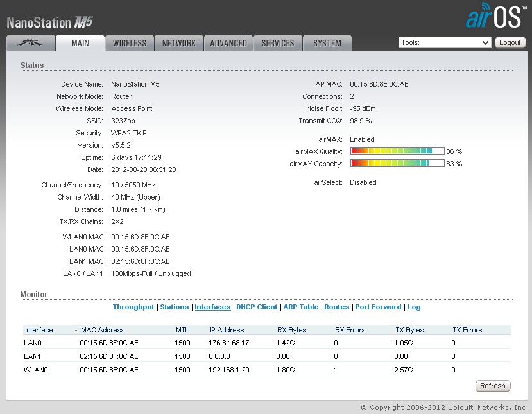Open the Port Forward link

point(378,307)
